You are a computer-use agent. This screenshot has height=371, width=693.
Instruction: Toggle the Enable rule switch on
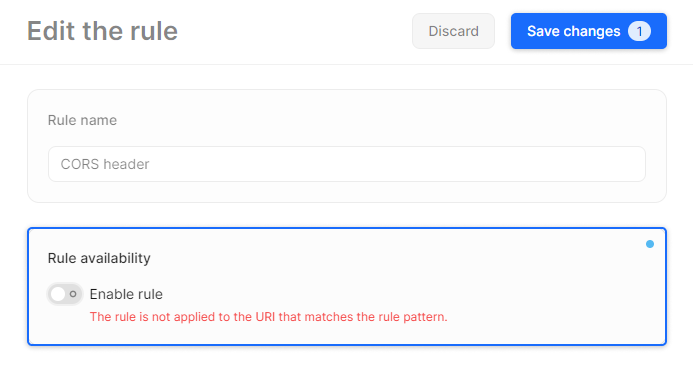tap(65, 294)
